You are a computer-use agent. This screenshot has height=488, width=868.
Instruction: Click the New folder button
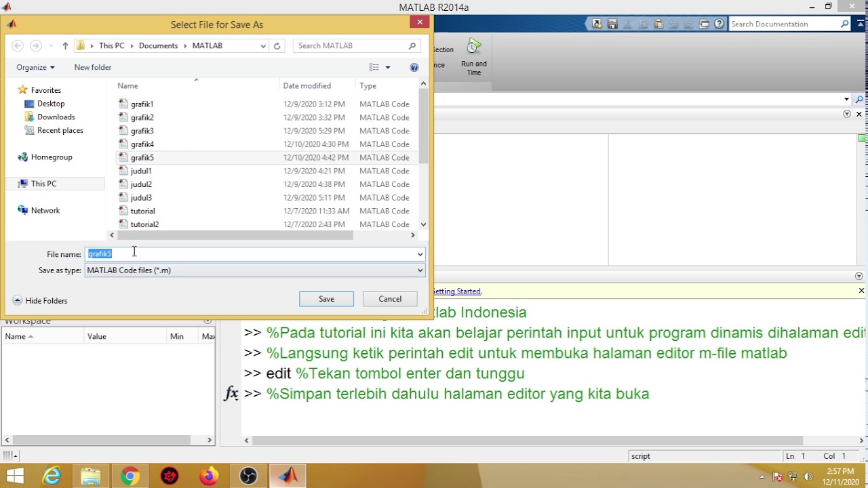click(x=93, y=67)
